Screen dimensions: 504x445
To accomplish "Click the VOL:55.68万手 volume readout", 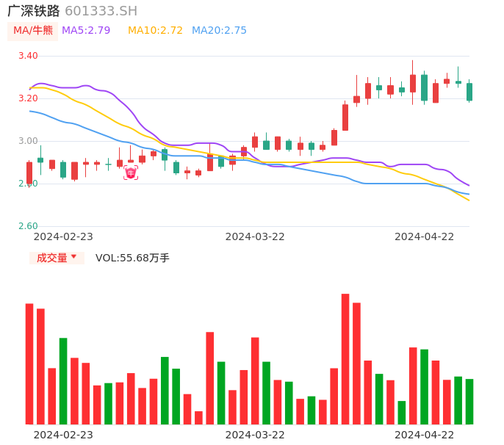I will pyautogui.click(x=132, y=258).
